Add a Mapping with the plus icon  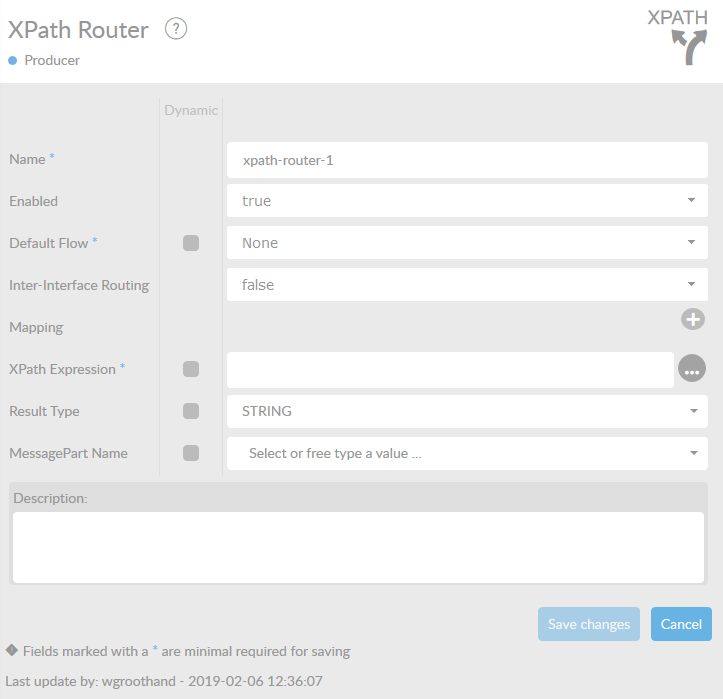(692, 319)
